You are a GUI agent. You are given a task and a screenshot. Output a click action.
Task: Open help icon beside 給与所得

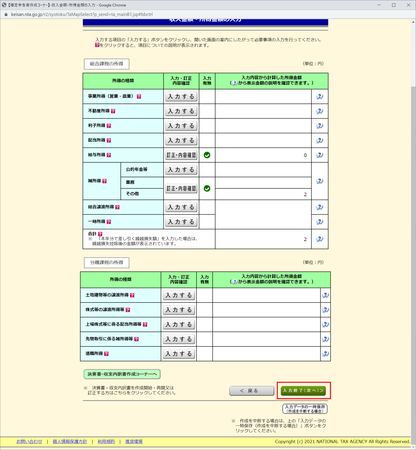click(109, 155)
